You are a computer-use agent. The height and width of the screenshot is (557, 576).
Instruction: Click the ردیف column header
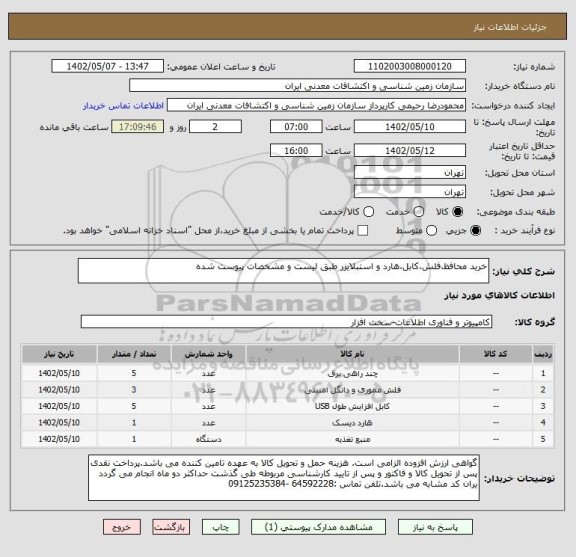point(543,354)
